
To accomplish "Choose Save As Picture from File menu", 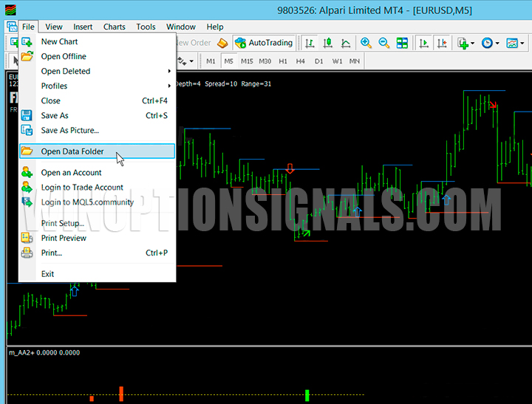I will pos(69,131).
